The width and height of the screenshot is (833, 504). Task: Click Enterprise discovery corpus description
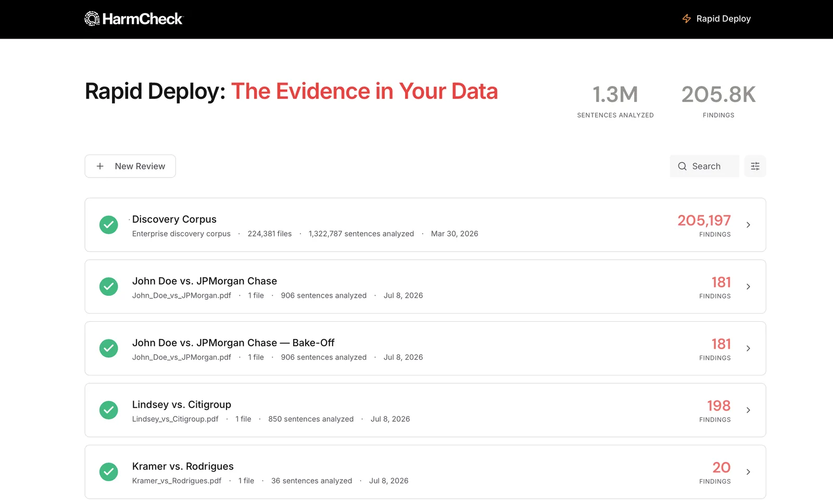click(x=181, y=234)
